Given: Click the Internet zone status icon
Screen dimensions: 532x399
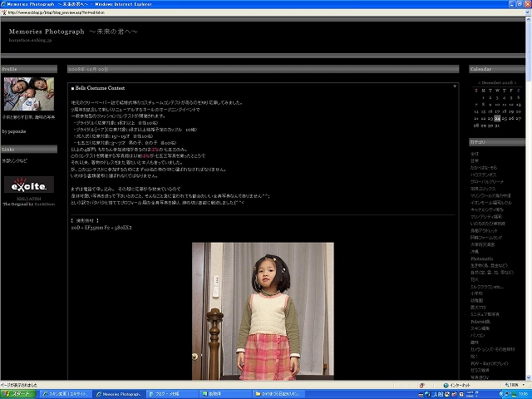Looking at the screenshot, I should pos(446,385).
